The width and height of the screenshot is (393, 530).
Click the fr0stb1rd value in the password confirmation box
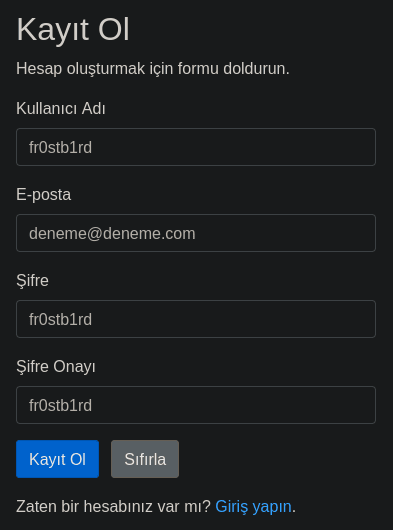(x=60, y=406)
